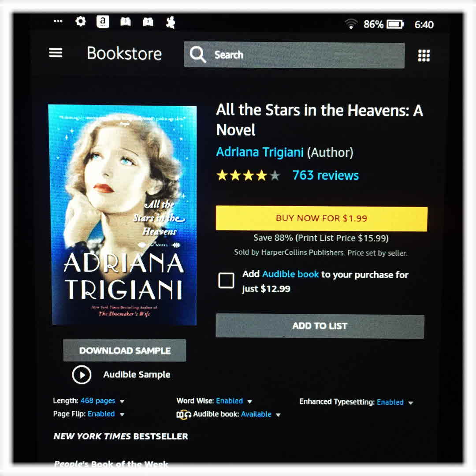Tap the grid apps icon
Viewport: 476px width, 476px height.
[x=424, y=56]
